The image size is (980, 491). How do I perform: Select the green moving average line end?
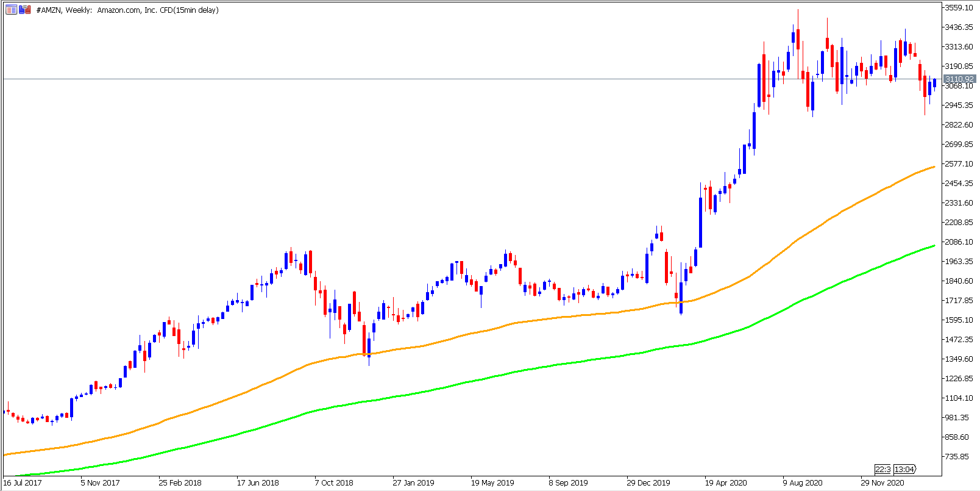tap(934, 246)
